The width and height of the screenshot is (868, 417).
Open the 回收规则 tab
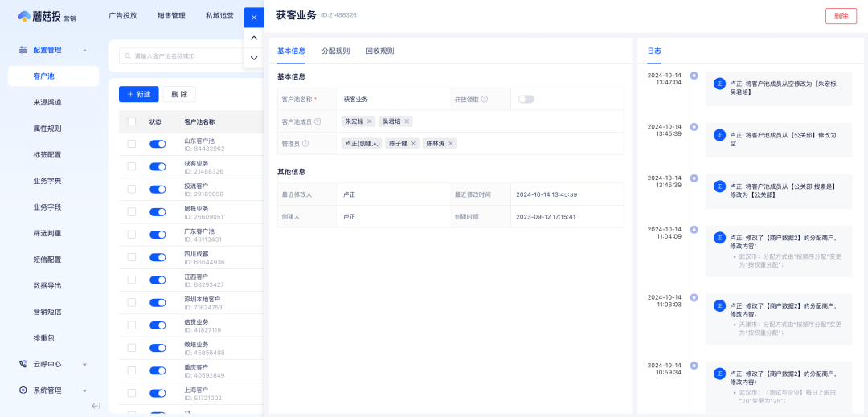(x=379, y=51)
